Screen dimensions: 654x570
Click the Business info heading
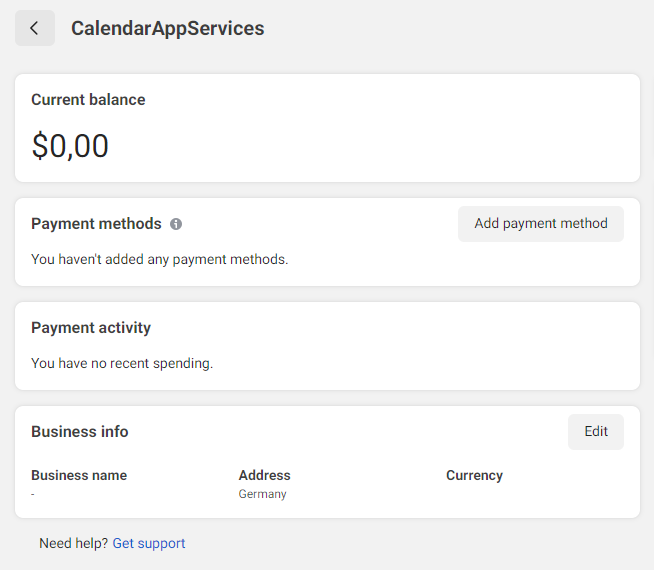80,432
